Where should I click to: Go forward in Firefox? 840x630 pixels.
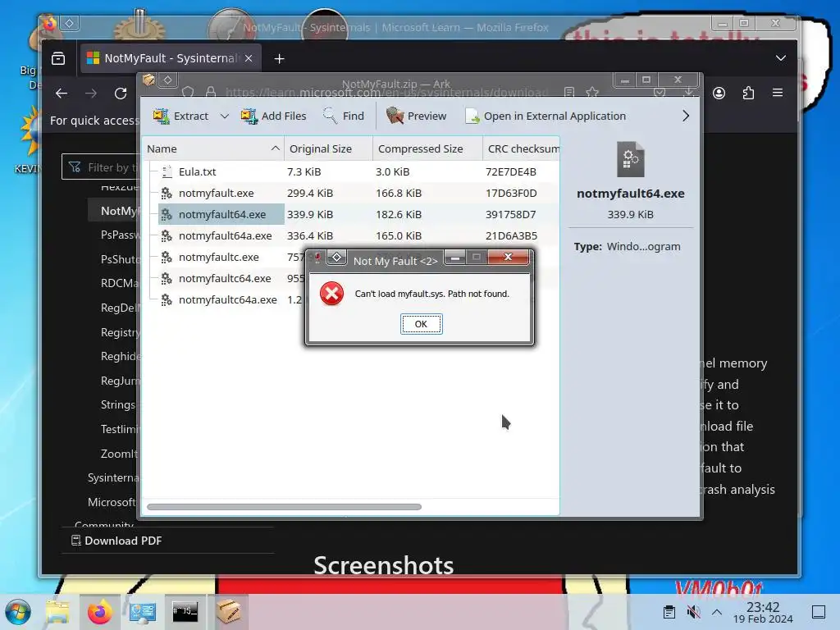[x=91, y=94]
